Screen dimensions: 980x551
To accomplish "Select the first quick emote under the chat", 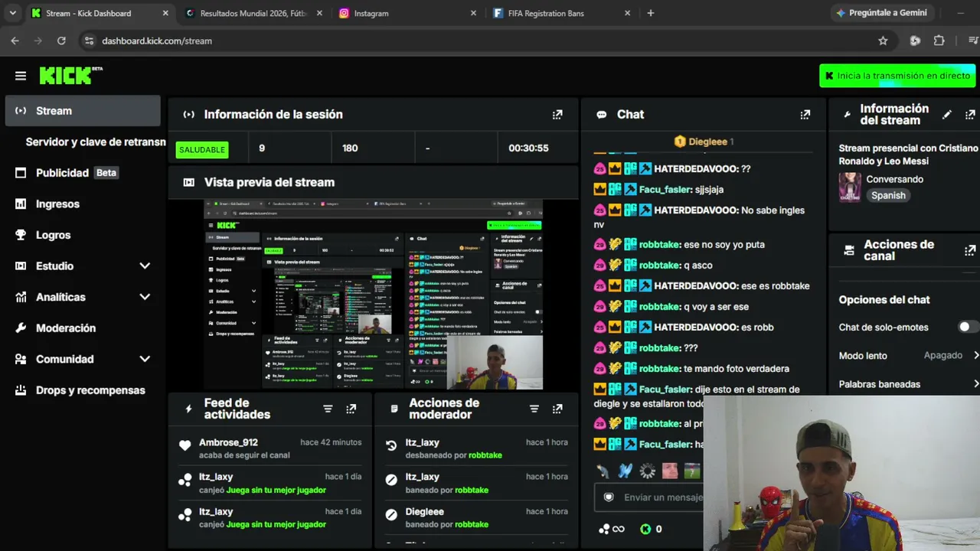I will click(603, 471).
